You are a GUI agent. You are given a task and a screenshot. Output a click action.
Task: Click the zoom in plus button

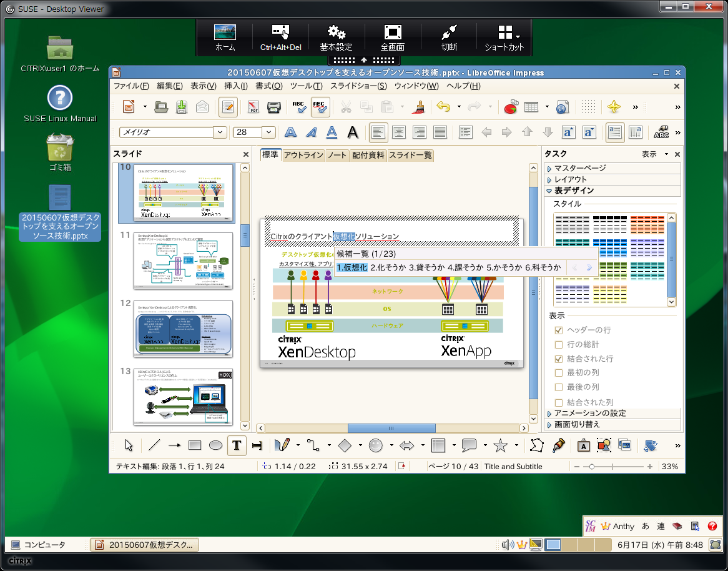[650, 467]
